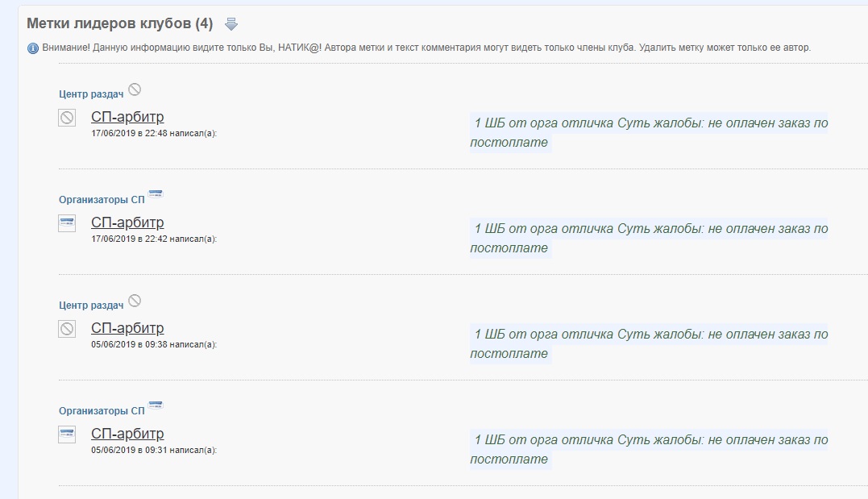Open "СП-арбитр" profile from 05/06/2019 09:31
This screenshot has height=499, width=868.
[127, 434]
